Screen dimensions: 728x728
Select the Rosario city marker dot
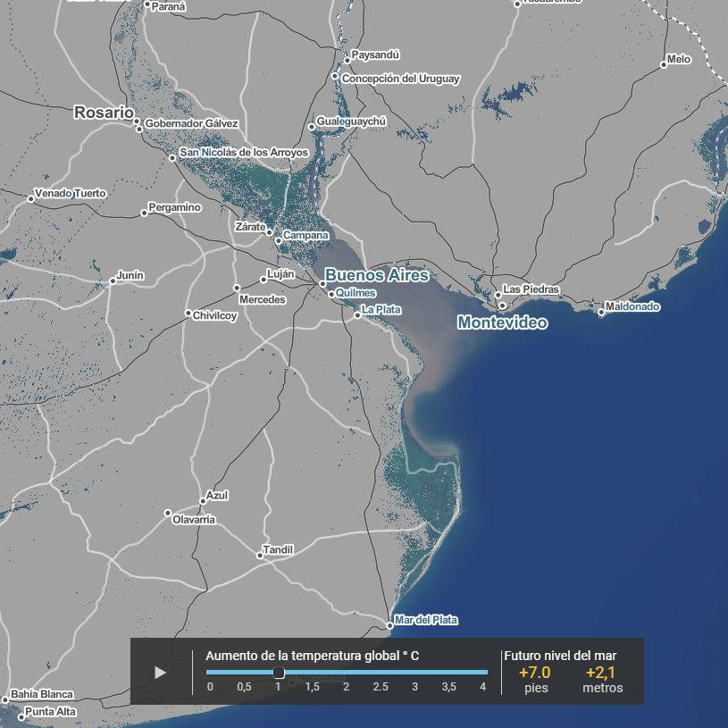pos(138,115)
